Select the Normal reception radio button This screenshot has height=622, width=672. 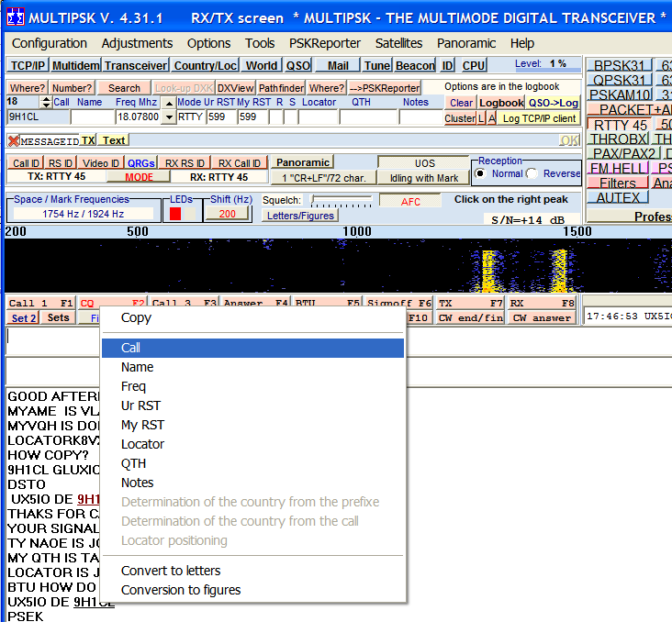pyautogui.click(x=479, y=173)
